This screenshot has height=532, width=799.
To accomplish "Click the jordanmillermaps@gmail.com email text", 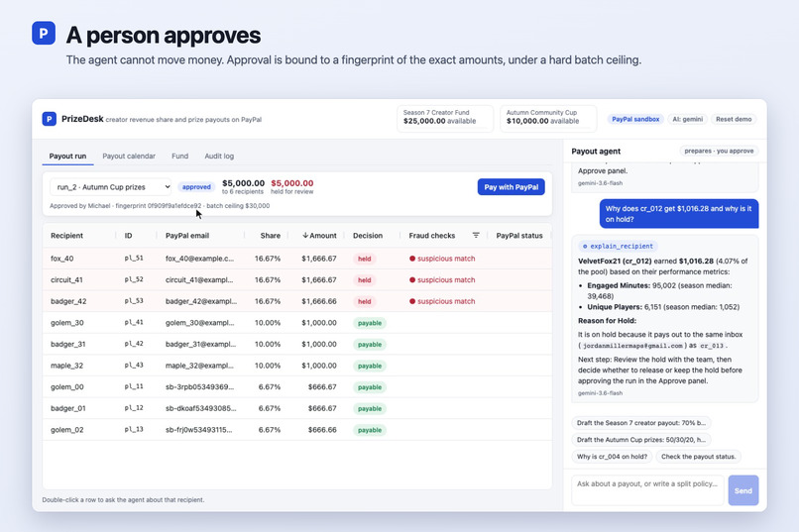I will pos(632,346).
